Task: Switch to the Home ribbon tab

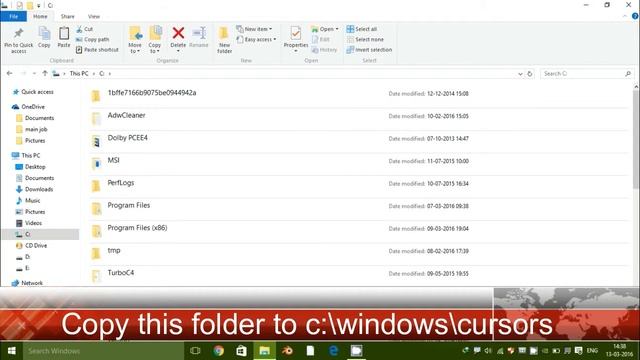Action: pyautogui.click(x=40, y=16)
